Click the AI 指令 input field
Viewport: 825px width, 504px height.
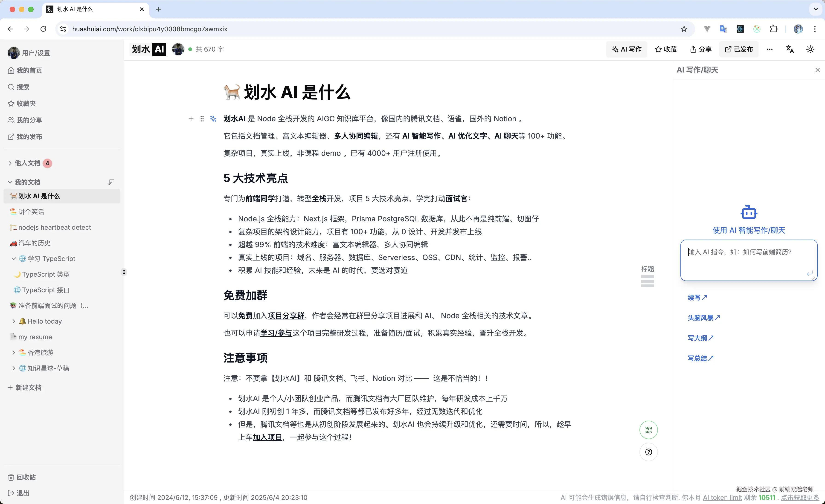(748, 260)
